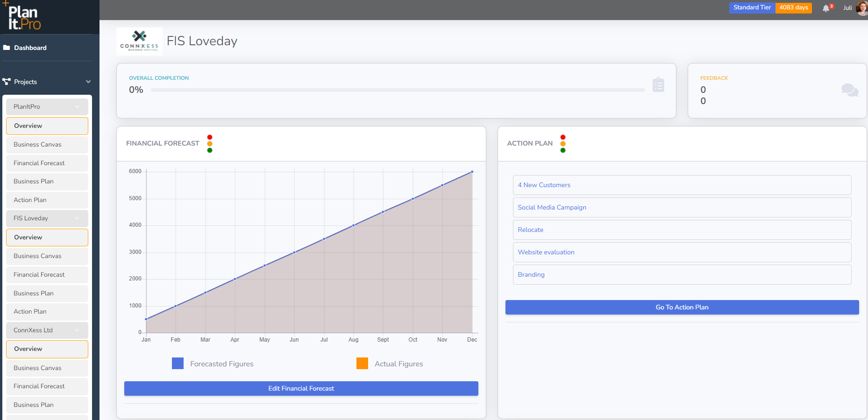This screenshot has height=420, width=868.
Task: Click the Action Plan traffic light icon
Action: (x=563, y=144)
